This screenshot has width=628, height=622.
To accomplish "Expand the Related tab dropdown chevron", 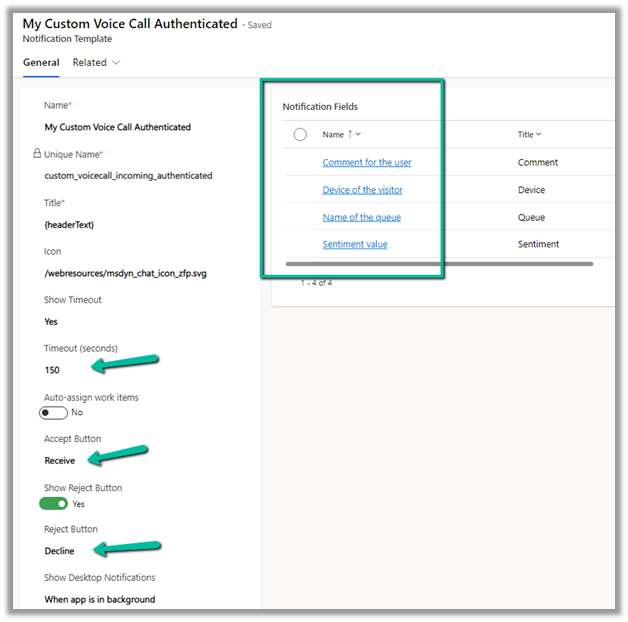I will pyautogui.click(x=116, y=63).
